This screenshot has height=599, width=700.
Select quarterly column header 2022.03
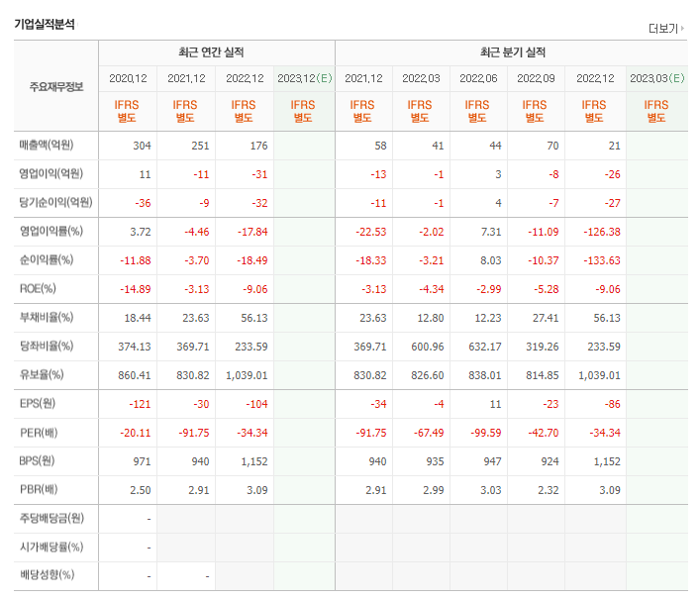click(x=421, y=78)
